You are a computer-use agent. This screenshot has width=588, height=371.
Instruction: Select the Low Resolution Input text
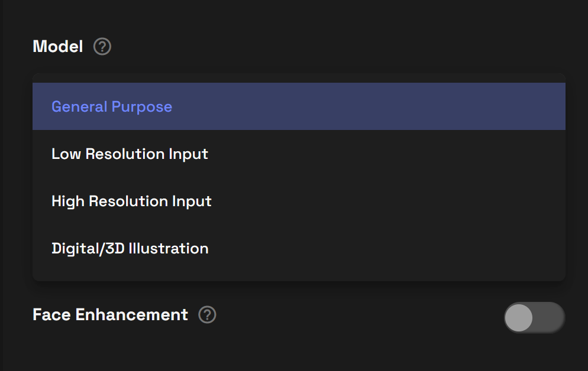(130, 154)
